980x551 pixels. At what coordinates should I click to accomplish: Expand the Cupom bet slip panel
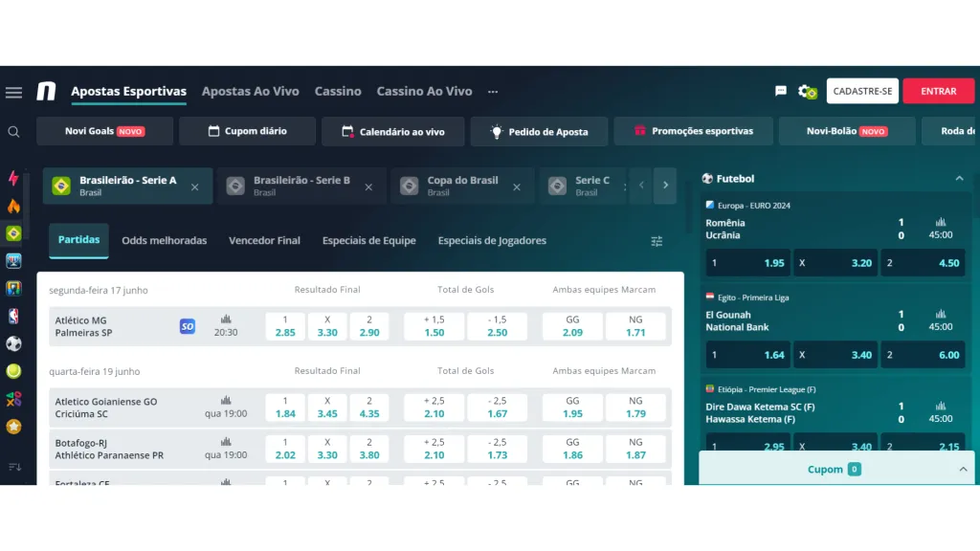963,470
